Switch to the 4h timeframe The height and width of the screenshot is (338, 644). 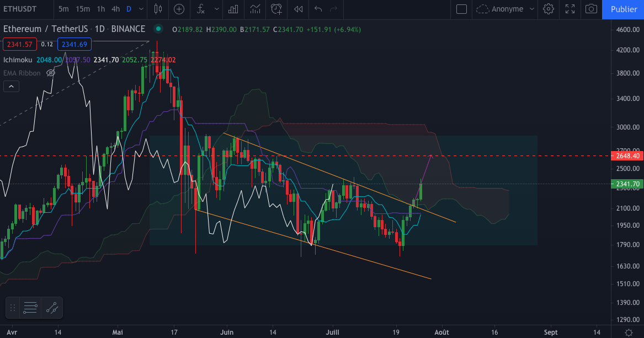click(x=115, y=9)
